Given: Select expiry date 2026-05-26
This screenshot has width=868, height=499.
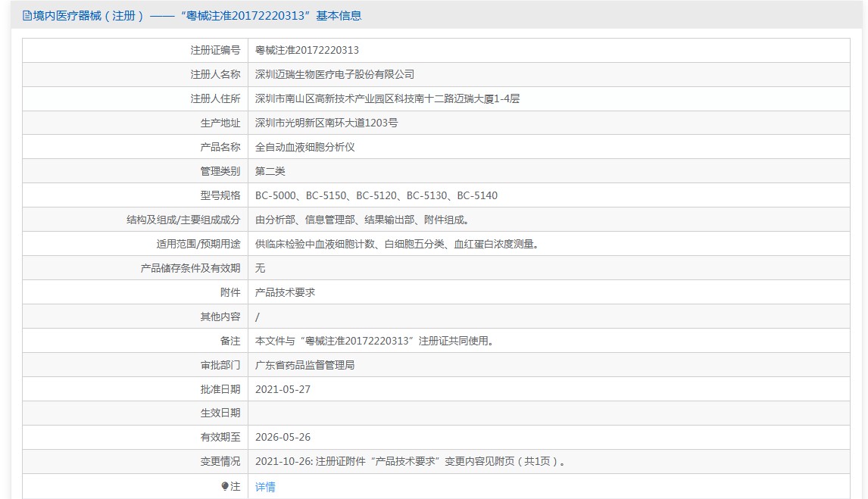Looking at the screenshot, I should [283, 438].
